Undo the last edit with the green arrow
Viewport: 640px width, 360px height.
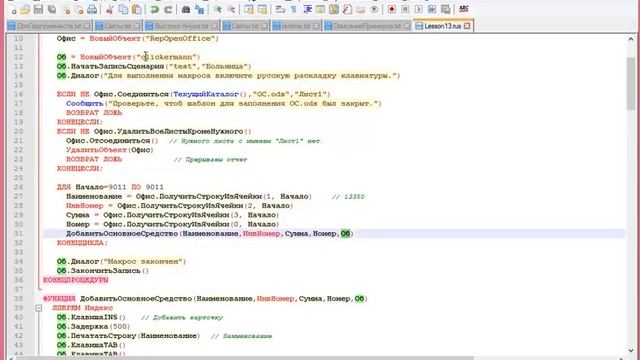pyautogui.click(x=154, y=9)
